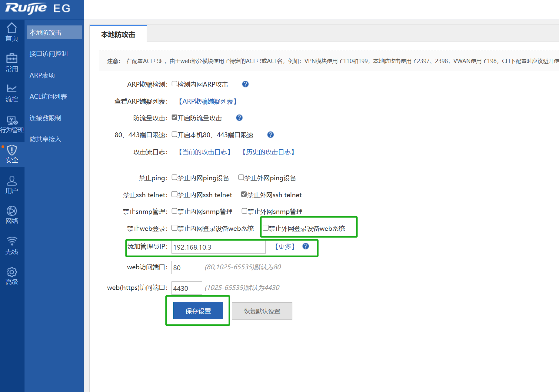Click the 保存设置 button
Viewport: 559px width, 392px height.
198,311
